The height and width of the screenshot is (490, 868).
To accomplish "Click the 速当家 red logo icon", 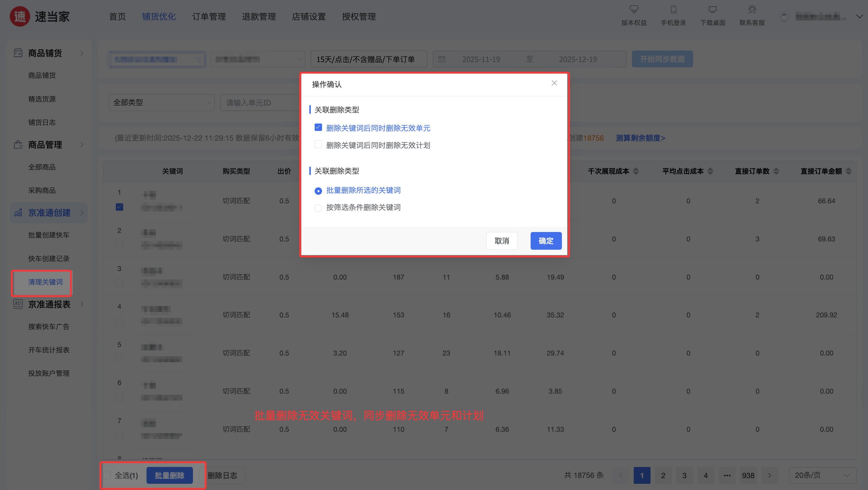I will click(19, 16).
